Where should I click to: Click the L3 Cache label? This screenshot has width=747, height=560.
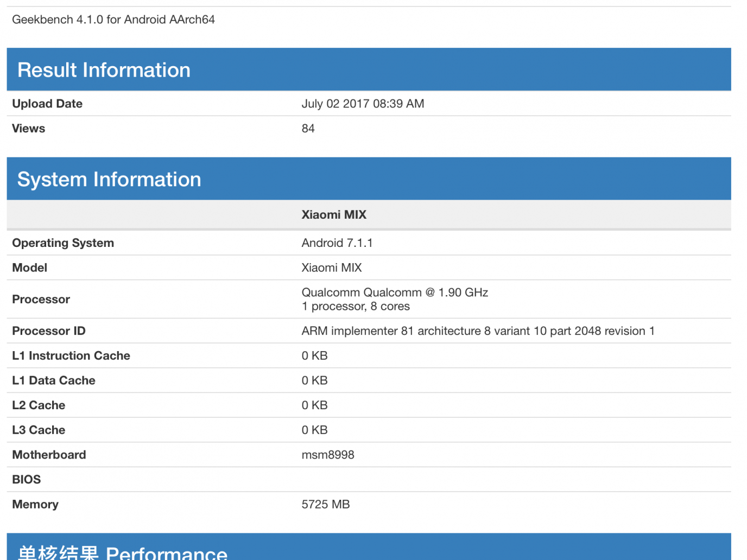click(x=39, y=430)
